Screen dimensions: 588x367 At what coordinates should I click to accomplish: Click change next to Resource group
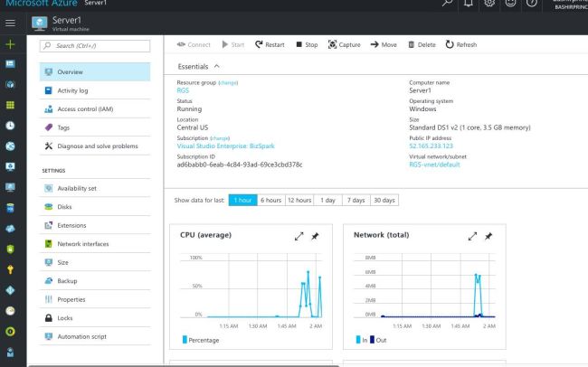(x=228, y=82)
